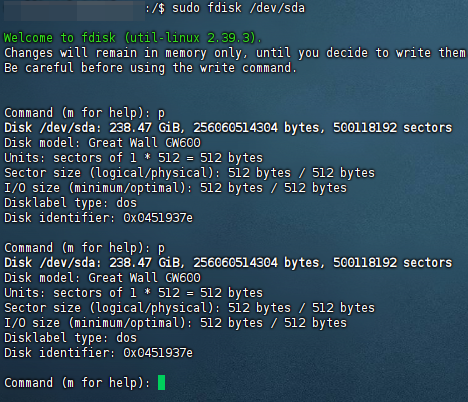Click the first 'Disk /dev/sda: 238.47 GiB' line

tap(228, 128)
